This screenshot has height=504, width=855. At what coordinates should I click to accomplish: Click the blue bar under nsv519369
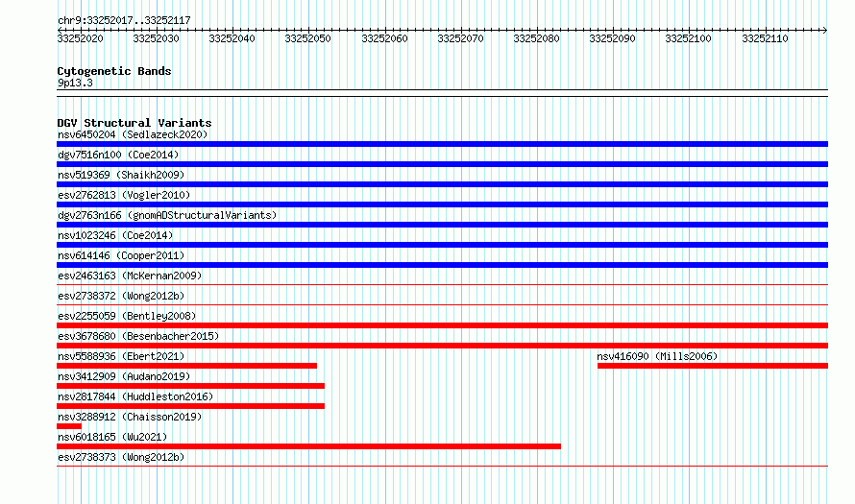pos(442,184)
